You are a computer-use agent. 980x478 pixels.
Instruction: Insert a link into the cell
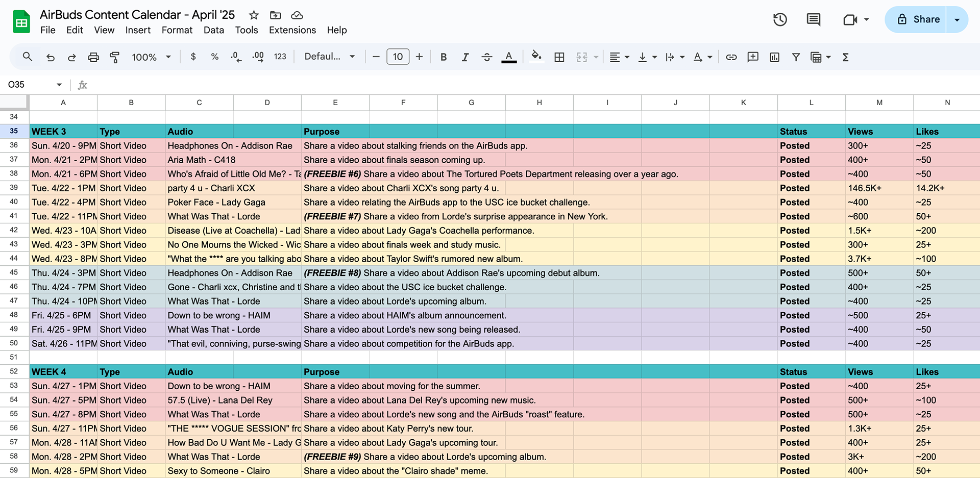click(731, 57)
